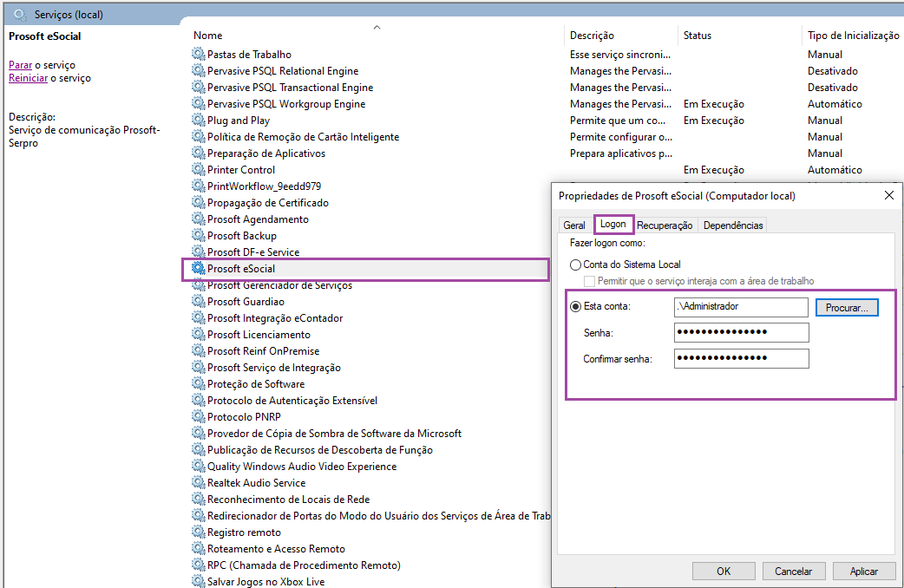Click the Registro remoto service icon
The width and height of the screenshot is (904, 588).
click(199, 532)
